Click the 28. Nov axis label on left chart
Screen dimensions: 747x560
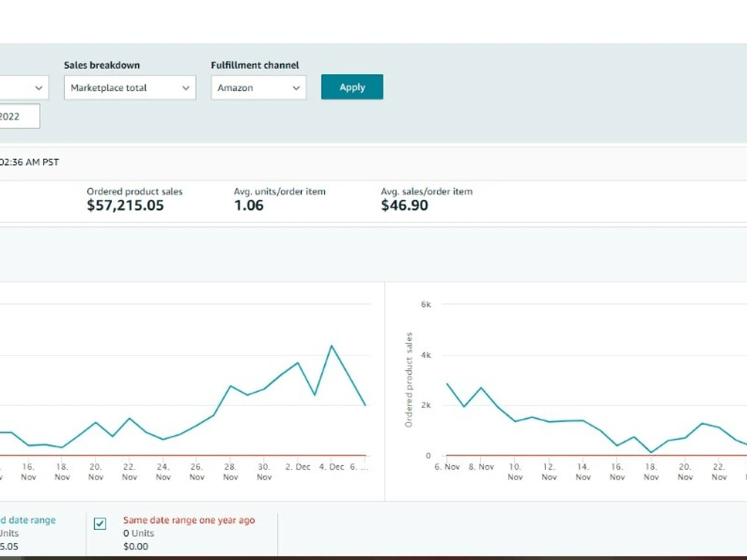pos(231,471)
